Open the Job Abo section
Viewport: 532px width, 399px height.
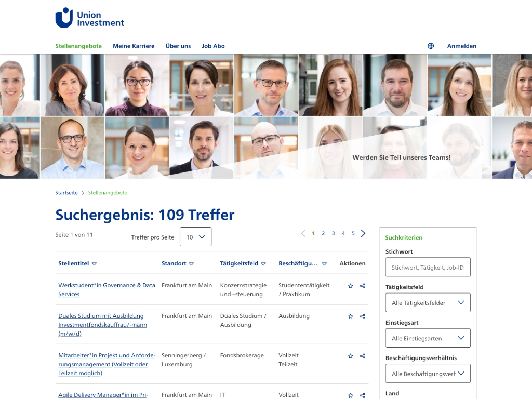tap(213, 46)
